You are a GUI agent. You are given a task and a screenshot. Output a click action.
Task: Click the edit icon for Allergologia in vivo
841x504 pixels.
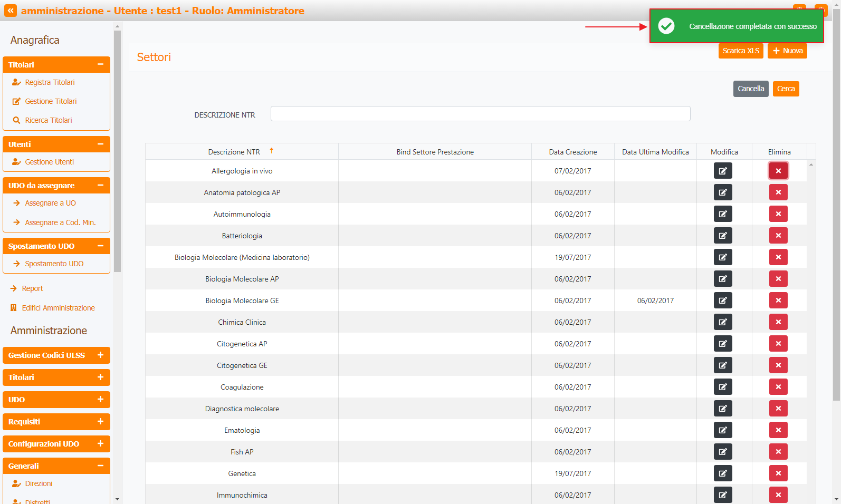pos(723,171)
